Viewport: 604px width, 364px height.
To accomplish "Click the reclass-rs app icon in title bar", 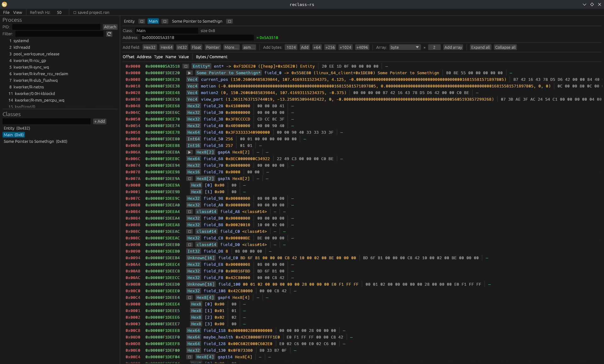I will pos(4,4).
